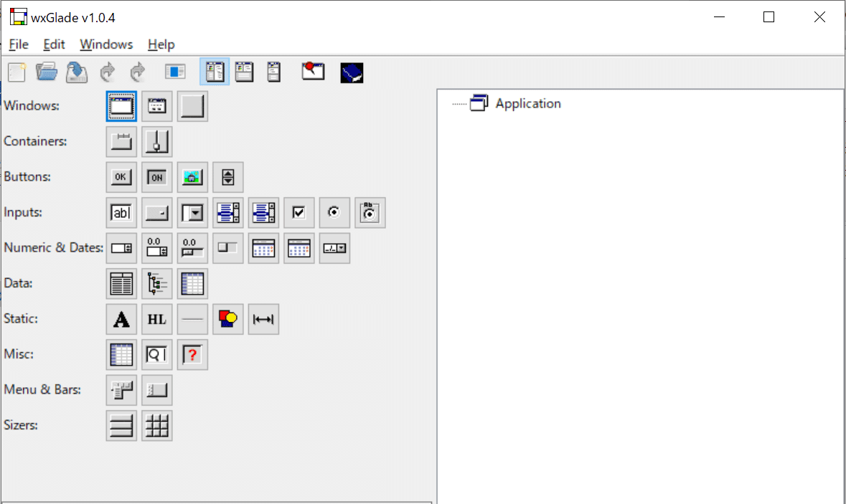Add a List Box input widget
This screenshot has height=504, width=846.
[x=228, y=213]
